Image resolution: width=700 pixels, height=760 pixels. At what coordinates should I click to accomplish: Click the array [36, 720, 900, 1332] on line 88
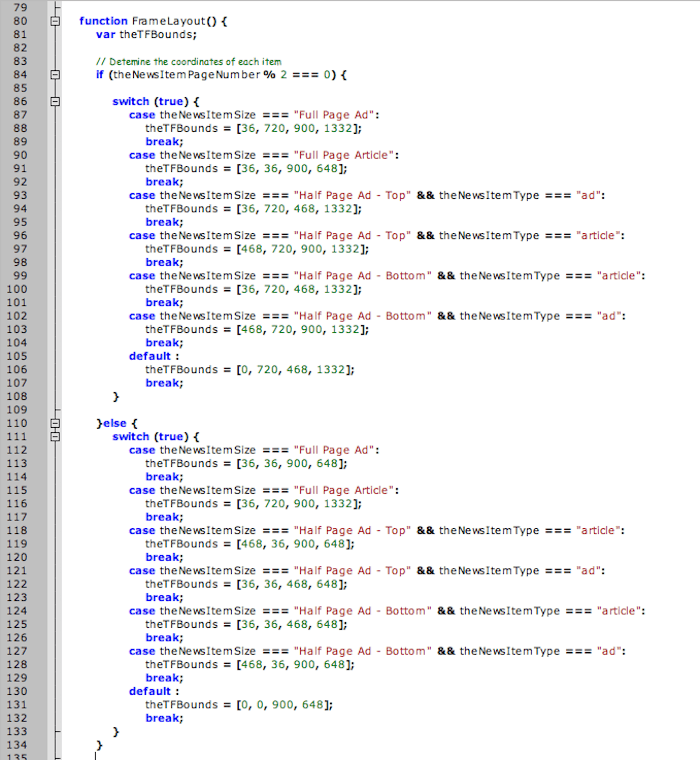(x=297, y=128)
